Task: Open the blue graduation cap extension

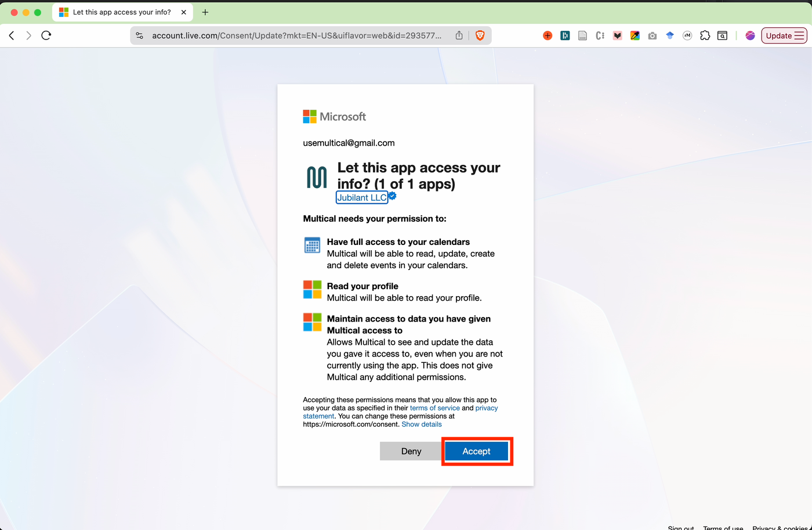Action: [x=670, y=35]
